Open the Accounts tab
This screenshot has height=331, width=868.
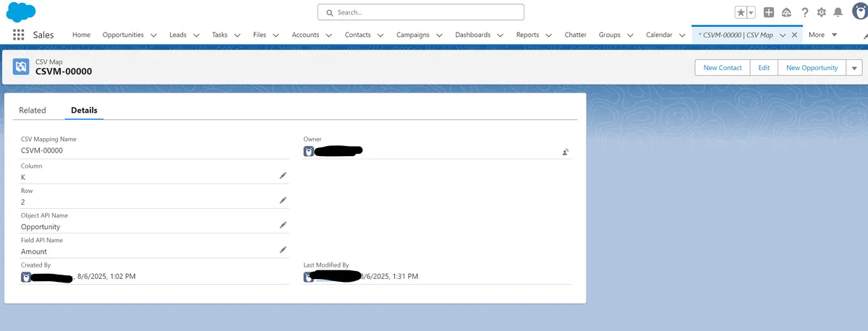pos(305,35)
